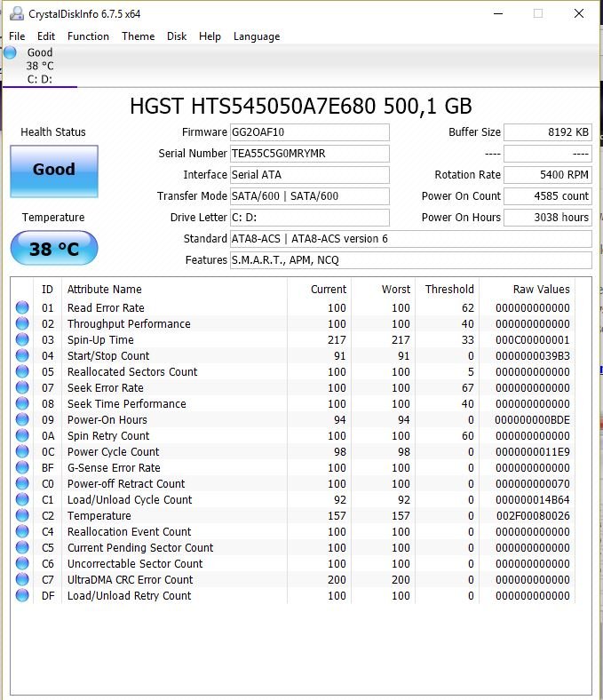Click threshold value 67 in Seek Error Rate row
The image size is (603, 700).
click(468, 388)
